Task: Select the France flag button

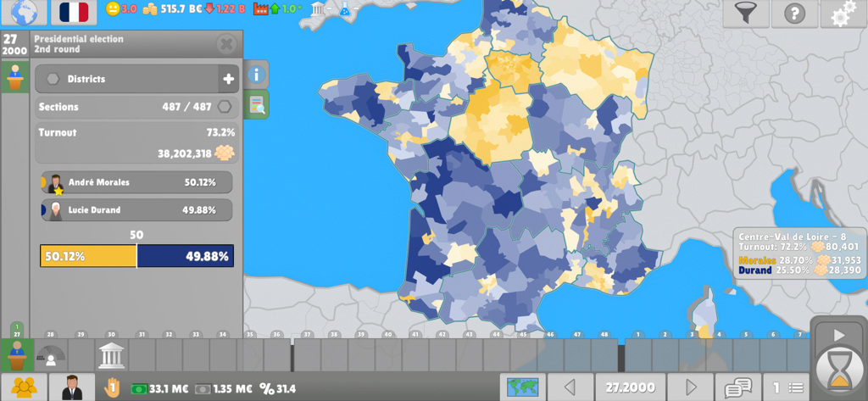Action: (74, 12)
